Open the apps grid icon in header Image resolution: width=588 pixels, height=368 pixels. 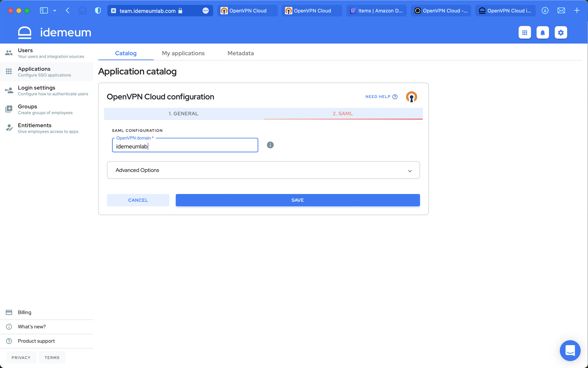coord(524,32)
